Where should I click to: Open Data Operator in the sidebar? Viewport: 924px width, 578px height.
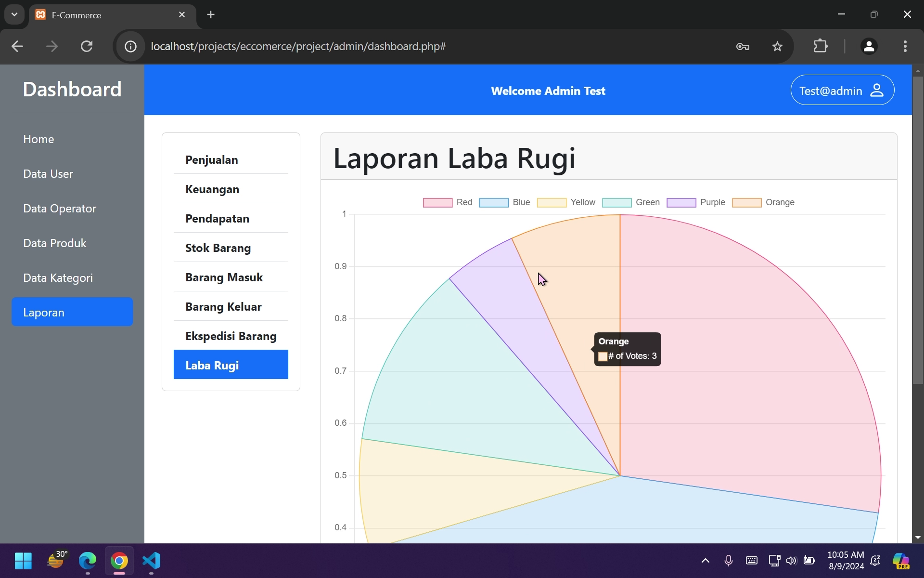click(x=72, y=209)
